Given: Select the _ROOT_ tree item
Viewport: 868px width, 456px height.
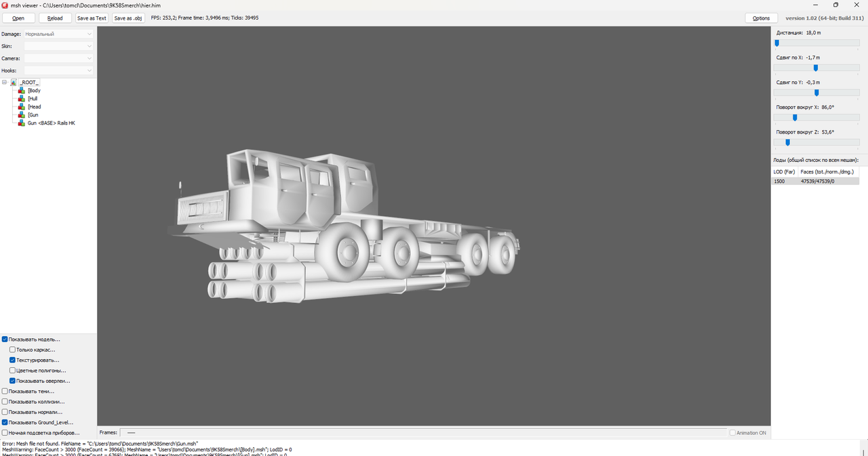Looking at the screenshot, I should click(29, 82).
